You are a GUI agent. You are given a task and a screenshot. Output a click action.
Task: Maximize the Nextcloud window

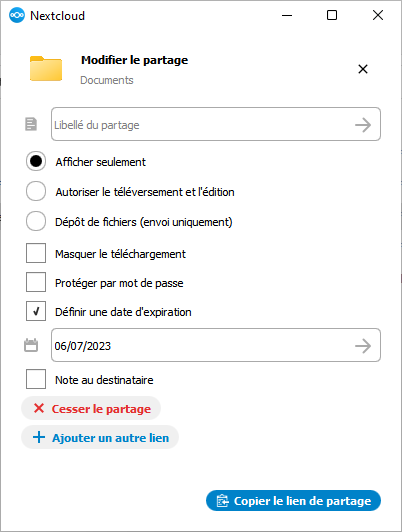[332, 15]
